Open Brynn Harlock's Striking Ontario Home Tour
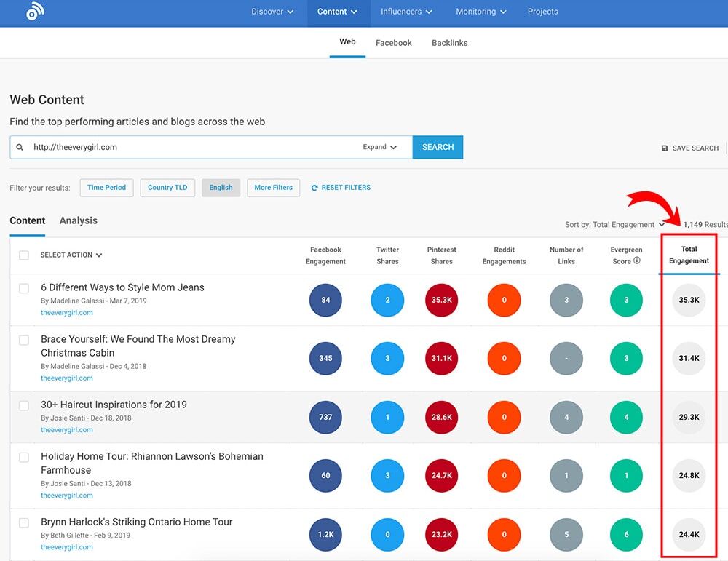 pos(137,522)
